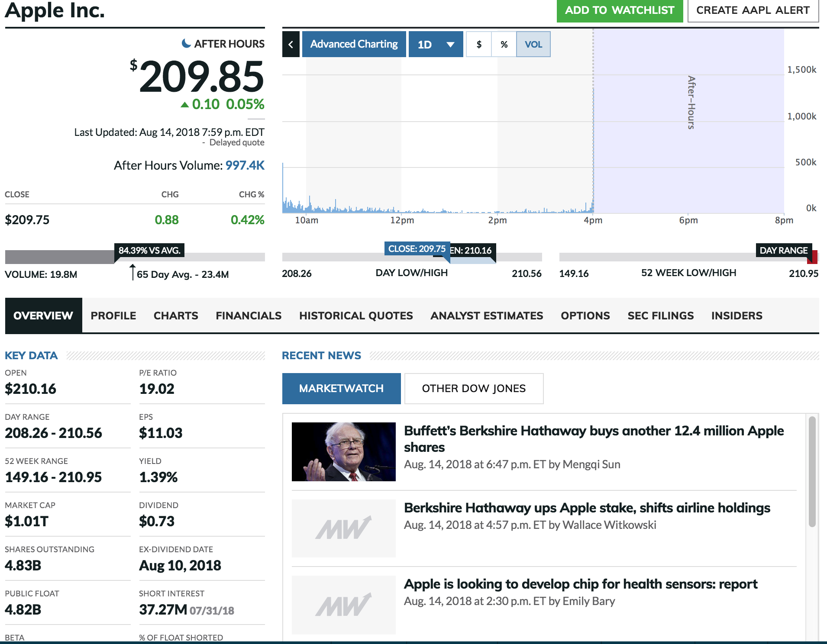Switch to Other Dow Jones news
Viewport: 827px width, 644px height.
tap(474, 388)
